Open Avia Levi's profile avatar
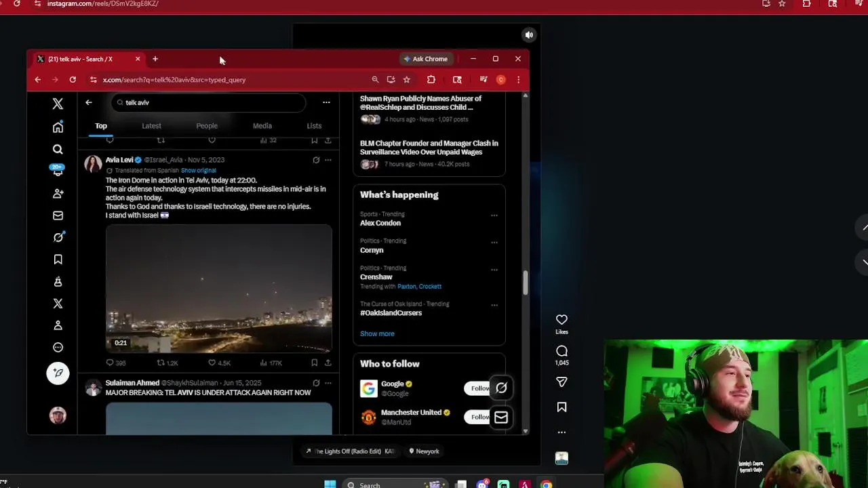The image size is (868, 488). tap(93, 163)
